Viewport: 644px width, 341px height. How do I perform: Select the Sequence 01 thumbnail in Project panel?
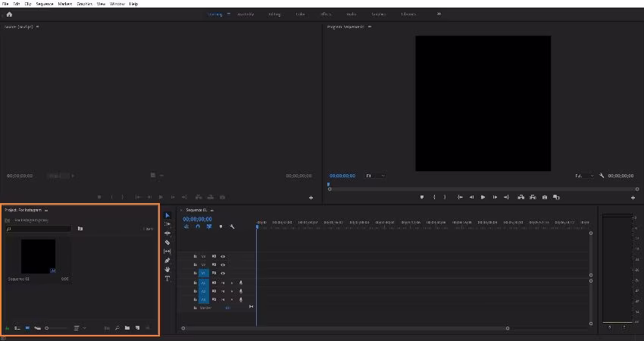click(38, 256)
